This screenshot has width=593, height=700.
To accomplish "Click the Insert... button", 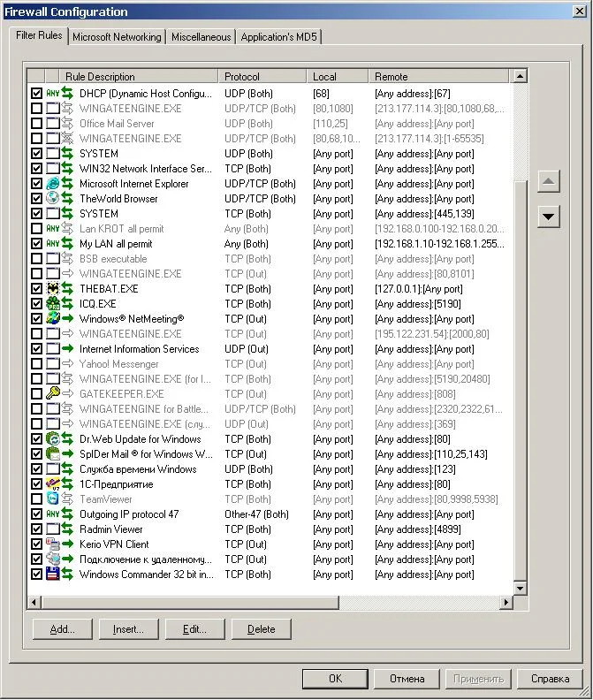I will click(129, 629).
